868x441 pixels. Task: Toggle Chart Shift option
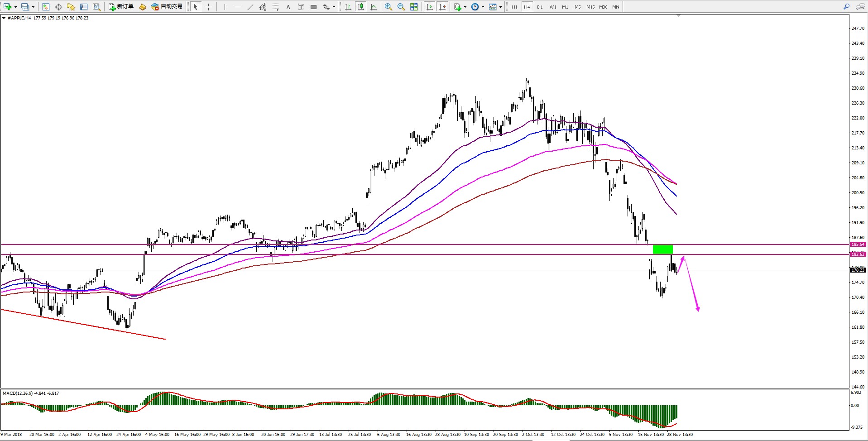442,7
